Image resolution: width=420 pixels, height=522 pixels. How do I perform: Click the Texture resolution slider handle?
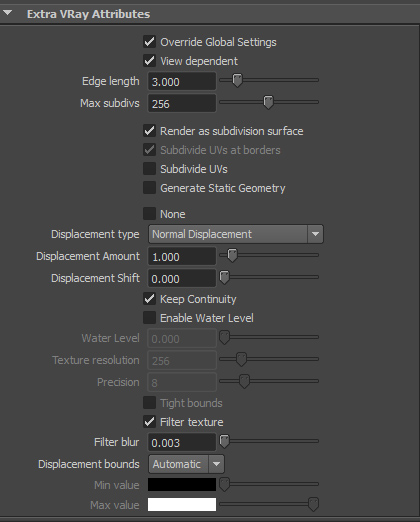click(241, 359)
